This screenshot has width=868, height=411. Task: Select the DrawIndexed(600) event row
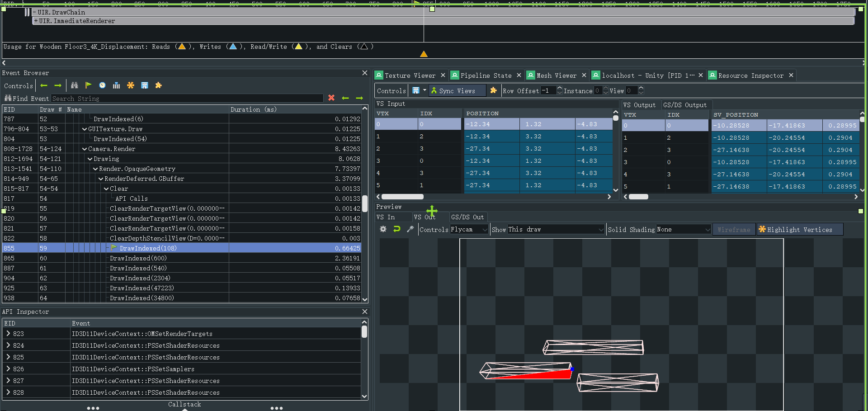138,258
